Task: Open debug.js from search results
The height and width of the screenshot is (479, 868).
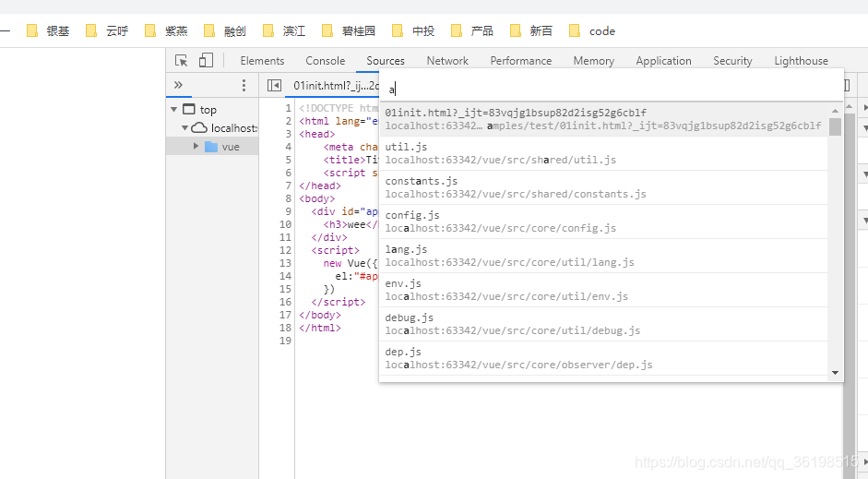Action: tap(603, 324)
